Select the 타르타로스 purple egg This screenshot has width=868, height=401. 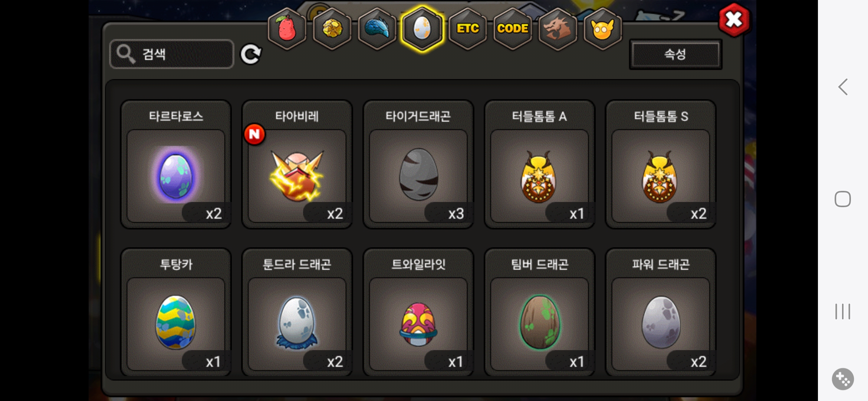coord(176,164)
